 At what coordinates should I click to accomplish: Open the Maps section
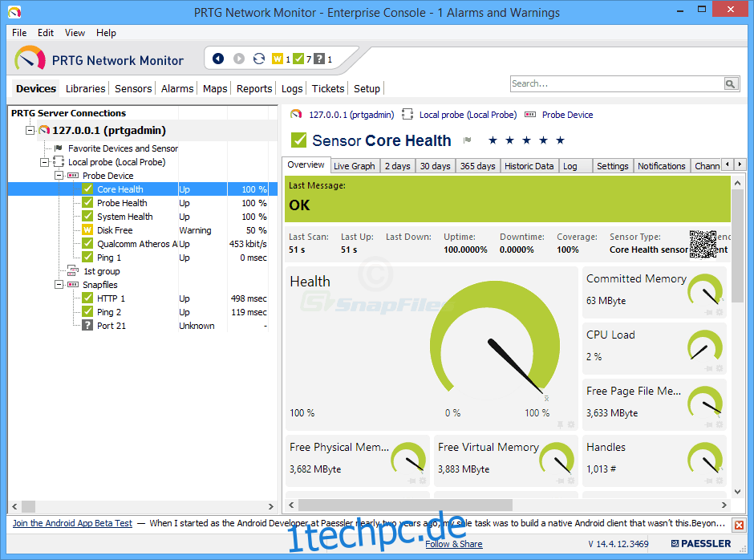[215, 88]
